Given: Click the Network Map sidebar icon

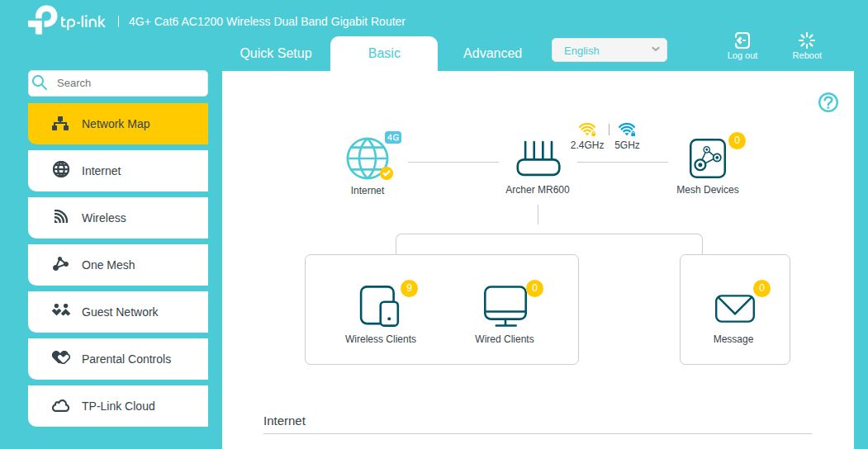Looking at the screenshot, I should point(60,124).
